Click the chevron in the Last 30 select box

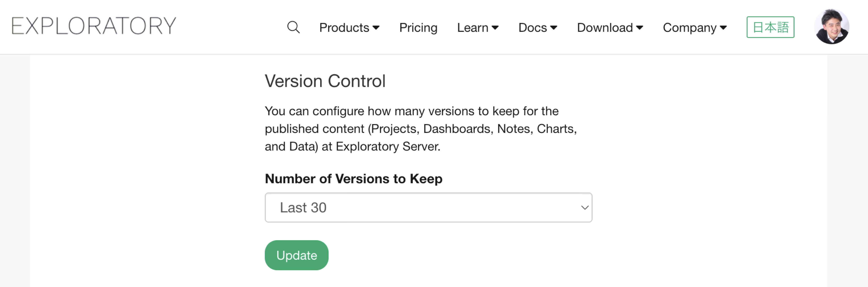point(585,208)
